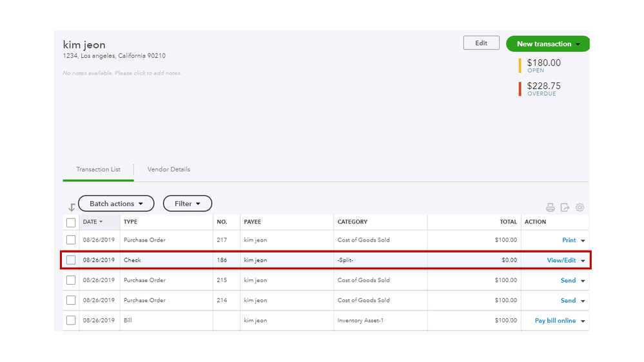Screen dimensions: 644x362
Task: Expand action arrow next to View/Edit
Action: 583,261
